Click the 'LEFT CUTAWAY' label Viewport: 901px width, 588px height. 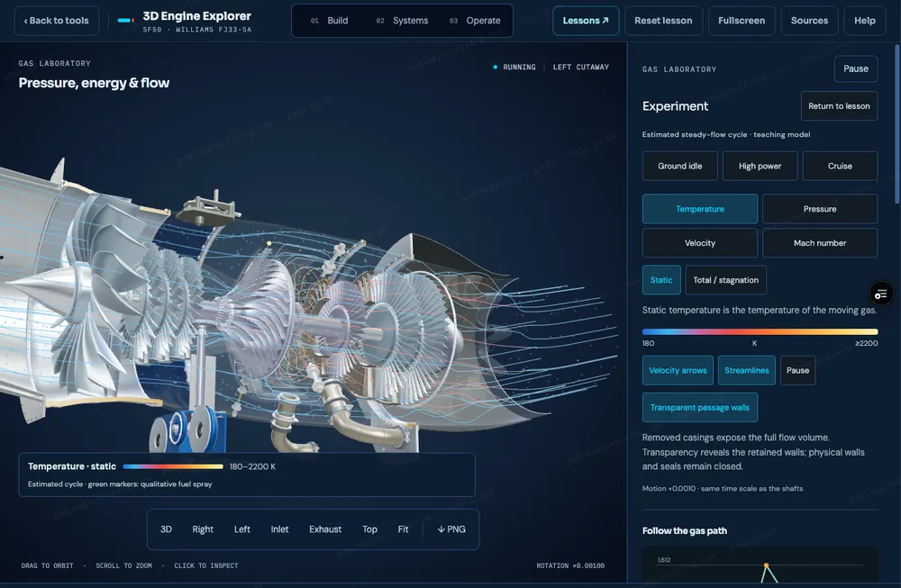click(x=581, y=68)
